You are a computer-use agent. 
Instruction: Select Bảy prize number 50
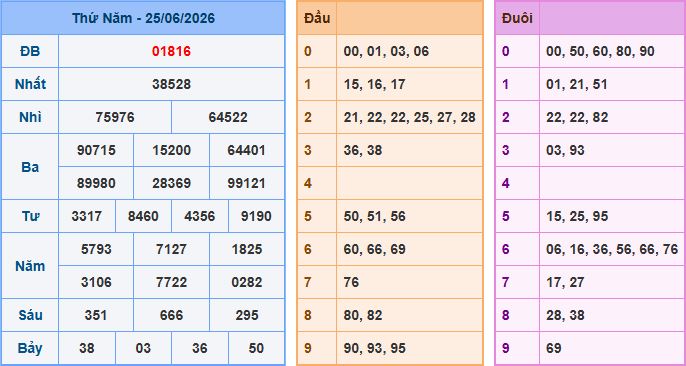(x=256, y=349)
